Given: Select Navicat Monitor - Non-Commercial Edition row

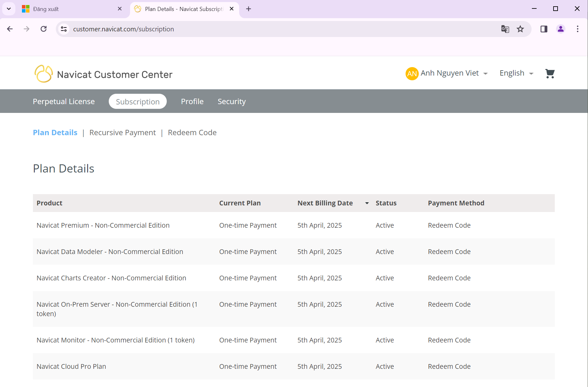Looking at the screenshot, I should click(x=294, y=340).
